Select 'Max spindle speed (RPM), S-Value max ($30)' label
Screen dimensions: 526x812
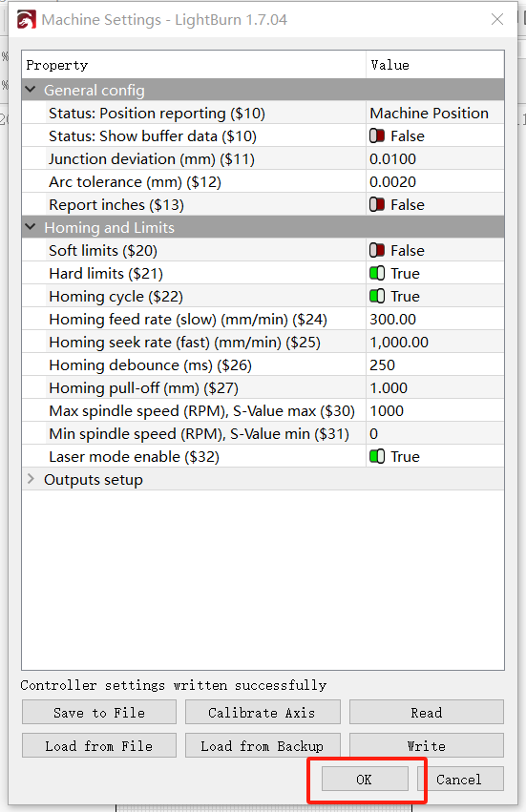201,411
